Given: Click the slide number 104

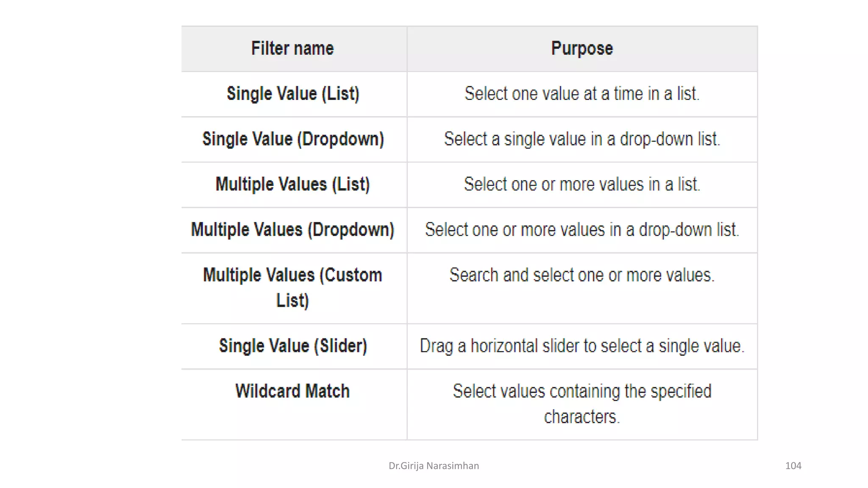Looking at the screenshot, I should [x=793, y=466].
